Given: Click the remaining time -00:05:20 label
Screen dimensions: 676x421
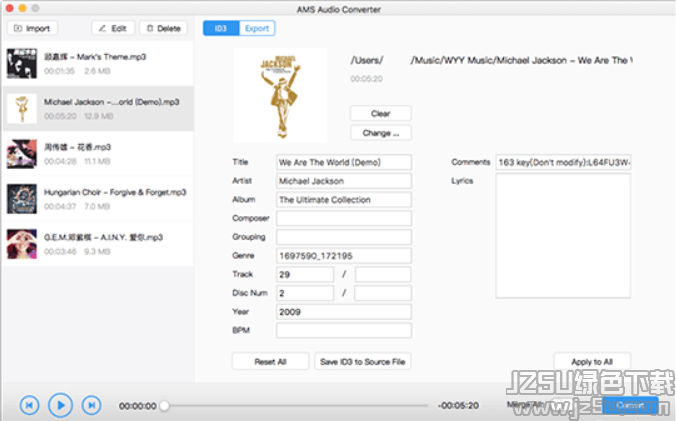Looking at the screenshot, I should (x=458, y=405).
